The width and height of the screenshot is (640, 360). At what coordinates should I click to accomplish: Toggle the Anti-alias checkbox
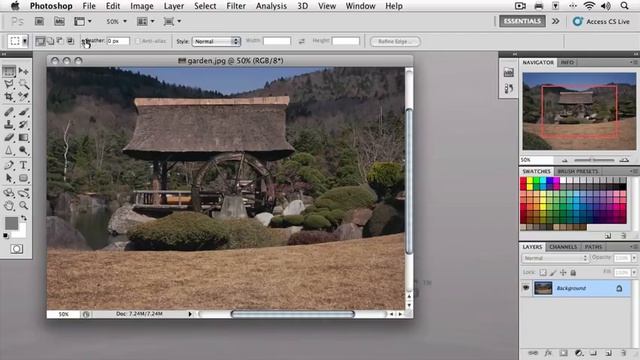138,41
